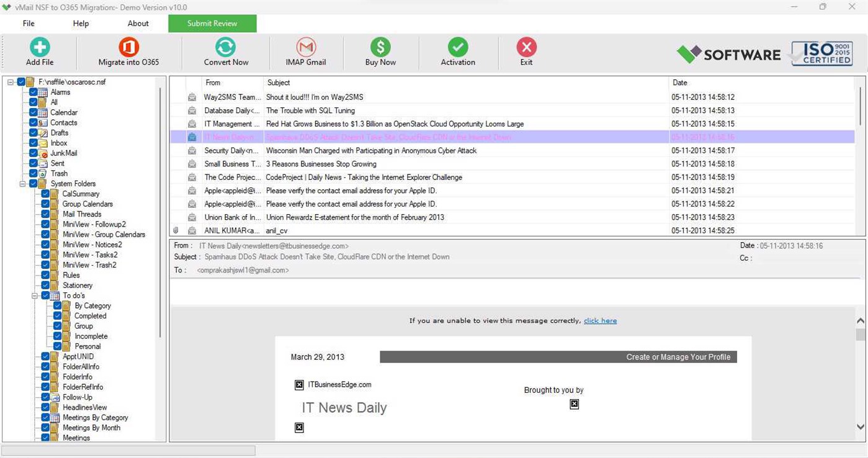868x458 pixels.
Task: Uncheck the Inbox folder checkbox
Action: coord(33,143)
